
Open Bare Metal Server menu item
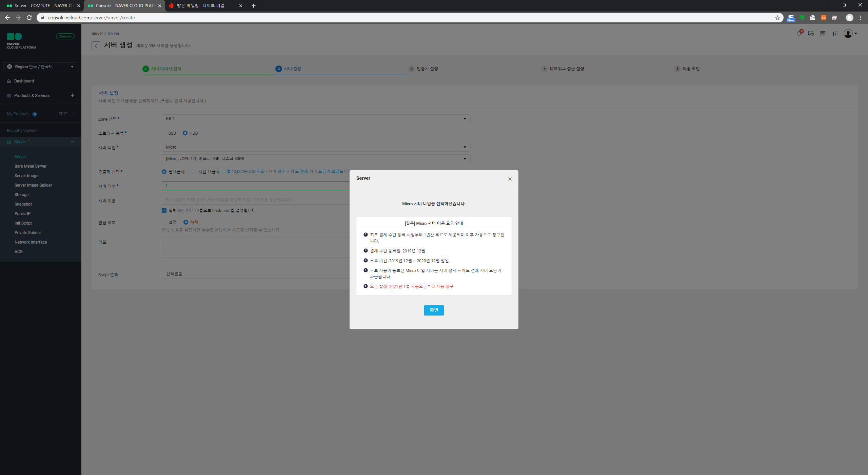[x=31, y=166]
